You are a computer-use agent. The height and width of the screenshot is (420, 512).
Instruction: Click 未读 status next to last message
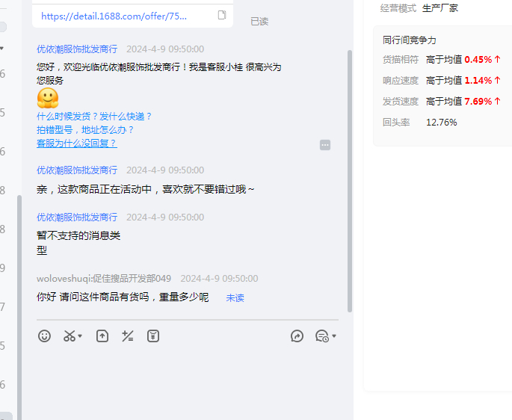(x=235, y=297)
